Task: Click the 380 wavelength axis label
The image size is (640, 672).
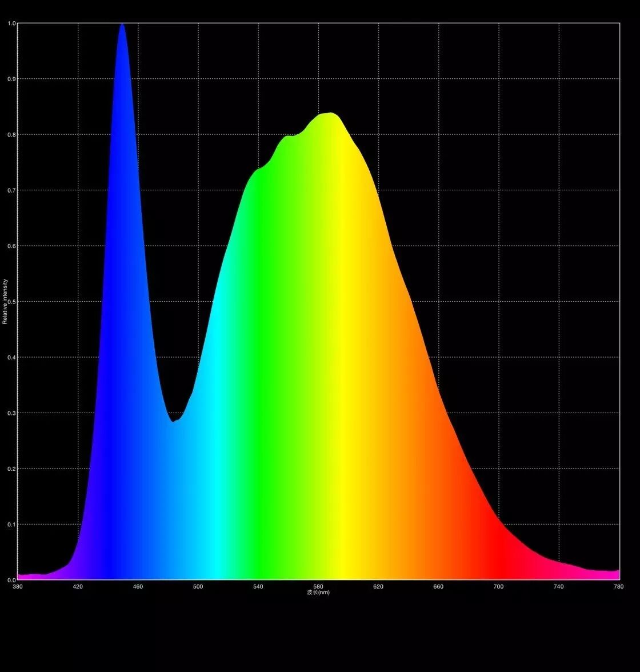Action: (x=18, y=587)
